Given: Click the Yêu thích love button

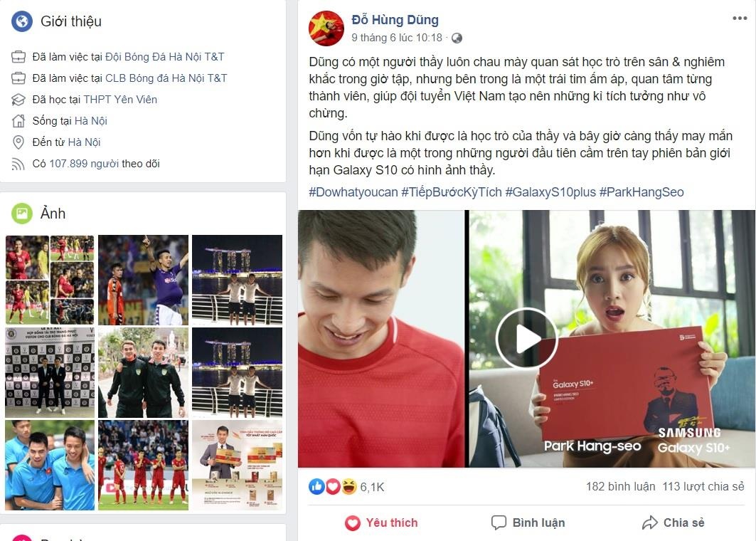Looking at the screenshot, I should click(381, 522).
